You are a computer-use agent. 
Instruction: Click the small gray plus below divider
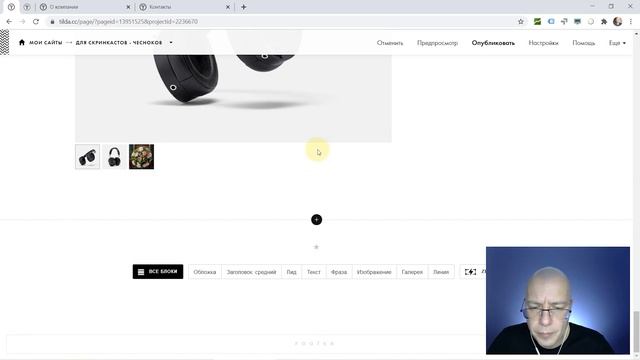[x=316, y=247]
